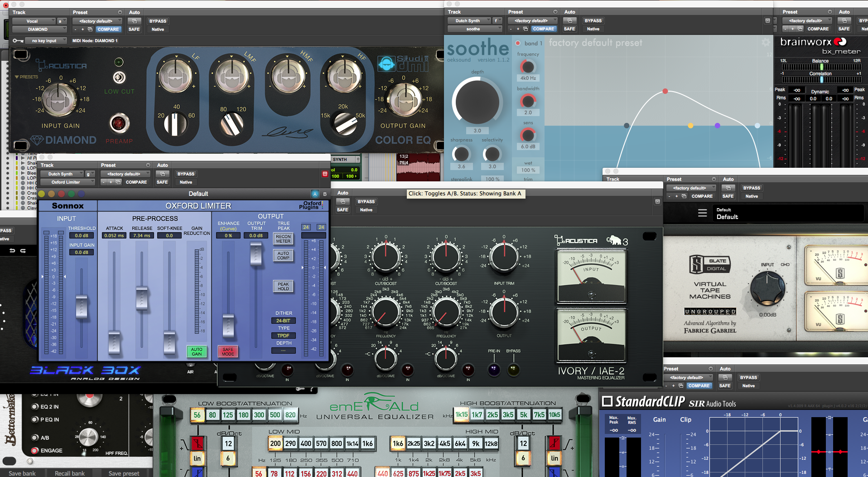Viewport: 868px width, 477px height.
Task: Click previous preset minus in soothe header
Action: tap(511, 29)
